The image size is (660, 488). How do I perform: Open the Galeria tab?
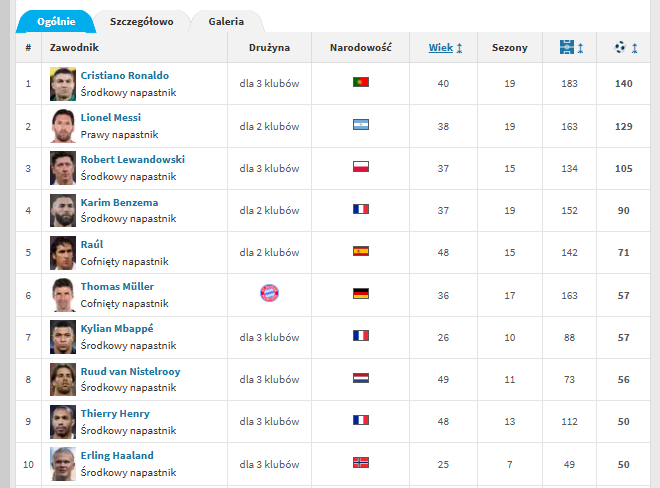click(225, 21)
